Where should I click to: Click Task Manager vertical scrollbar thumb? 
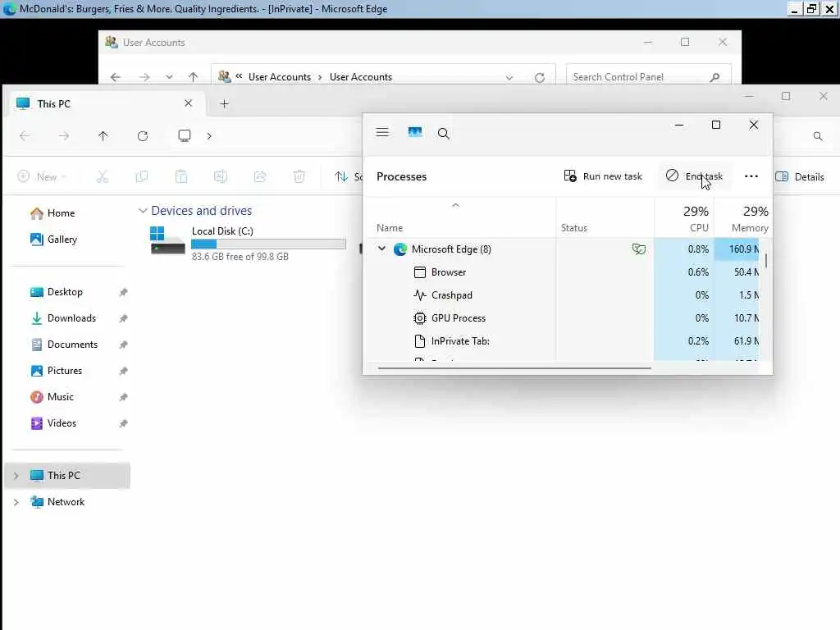pyautogui.click(x=766, y=260)
